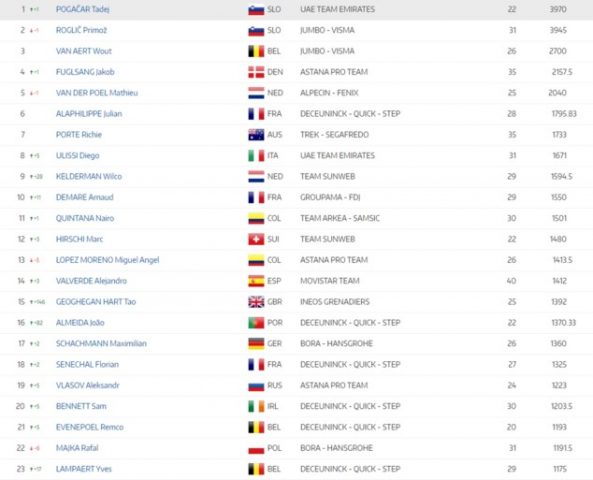Click the Portuguese flag beside Almeida
Viewport: 593px width, 480px height.
coord(256,323)
